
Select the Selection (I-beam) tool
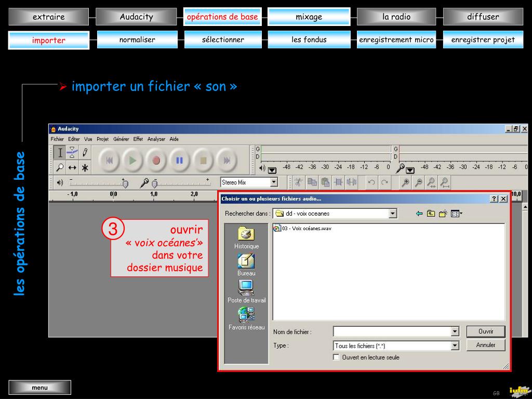point(60,153)
